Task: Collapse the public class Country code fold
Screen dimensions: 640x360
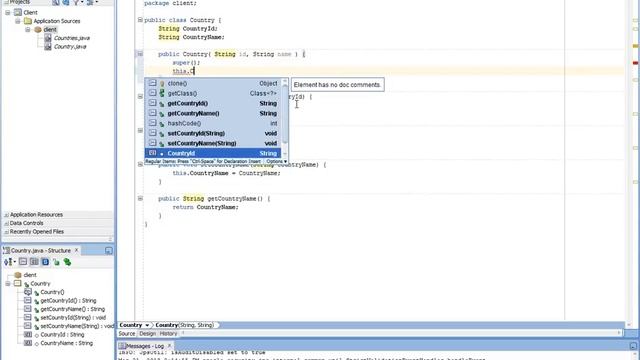Action: 140,20
